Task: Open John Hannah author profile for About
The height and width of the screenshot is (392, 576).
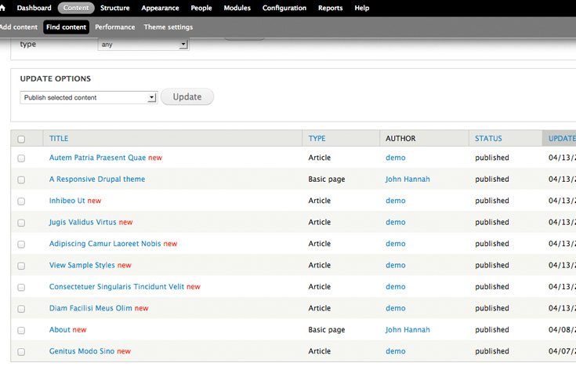Action: pos(408,330)
